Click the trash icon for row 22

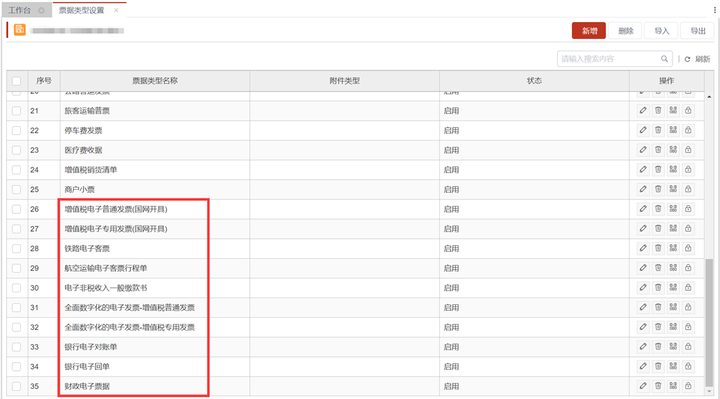(658, 130)
